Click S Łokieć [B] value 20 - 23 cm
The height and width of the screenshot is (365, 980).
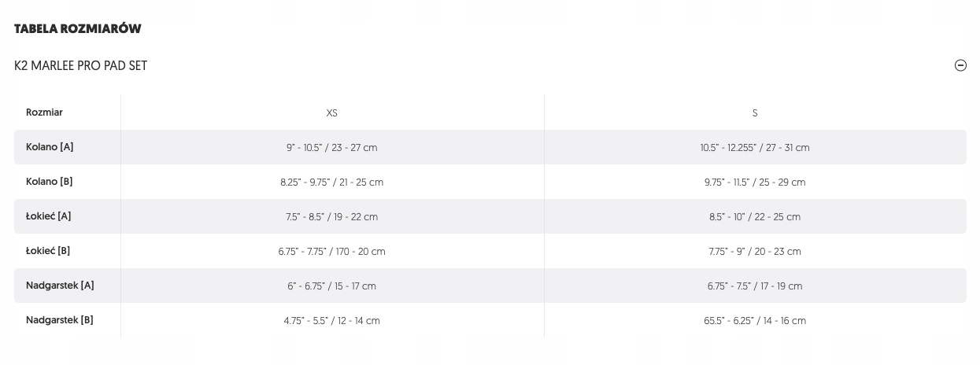(755, 252)
